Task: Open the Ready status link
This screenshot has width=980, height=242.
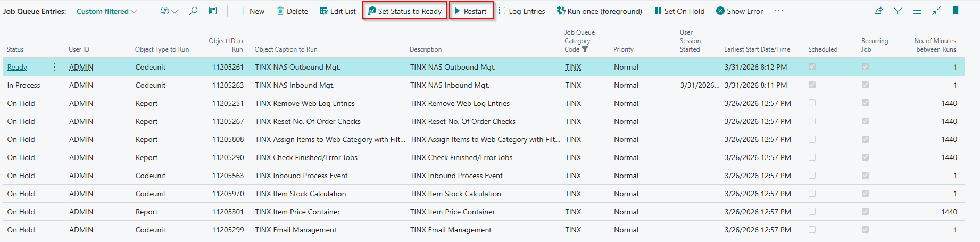Action: click(17, 67)
